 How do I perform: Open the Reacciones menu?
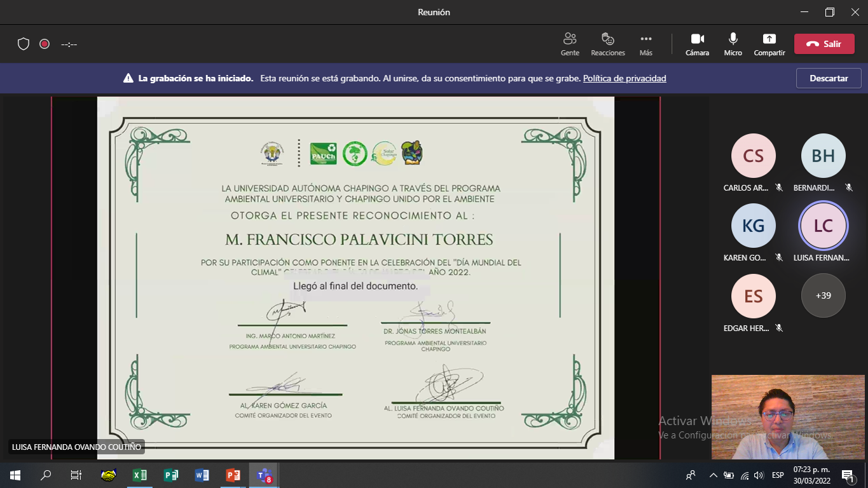pos(608,44)
